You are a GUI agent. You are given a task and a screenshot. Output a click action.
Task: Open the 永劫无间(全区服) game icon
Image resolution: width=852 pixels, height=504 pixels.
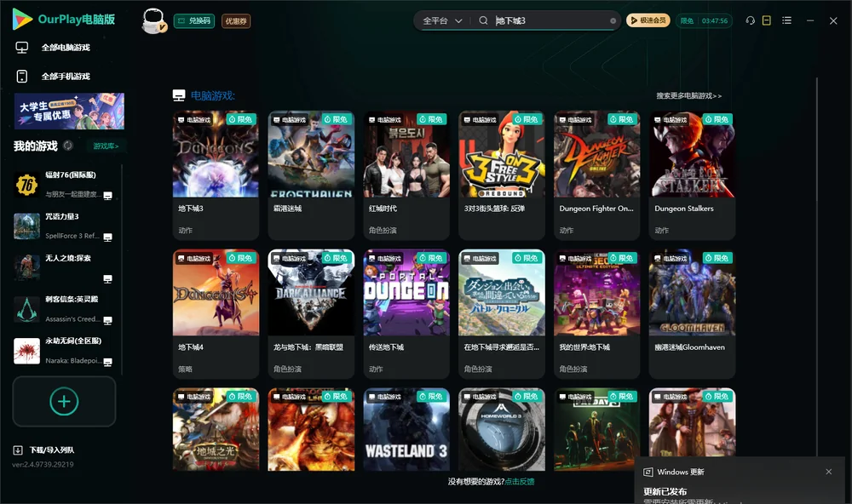[x=26, y=351]
